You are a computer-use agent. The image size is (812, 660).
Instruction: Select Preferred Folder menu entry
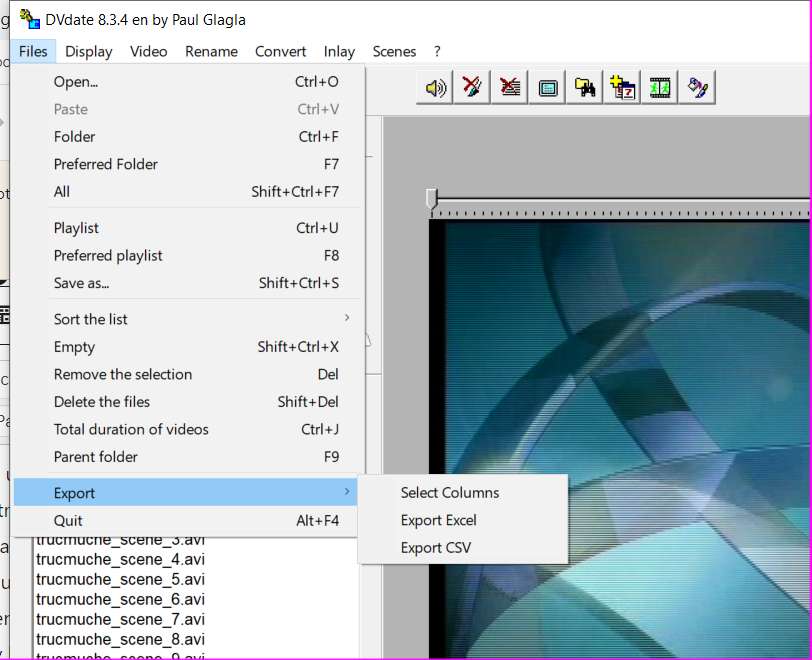point(106,164)
